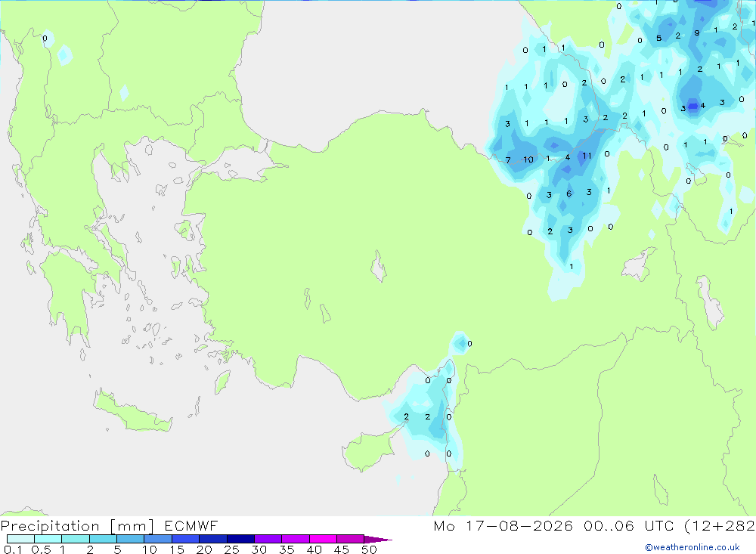Click the 'Precipitation [mm]' title text
756x554 pixels.
(77, 525)
